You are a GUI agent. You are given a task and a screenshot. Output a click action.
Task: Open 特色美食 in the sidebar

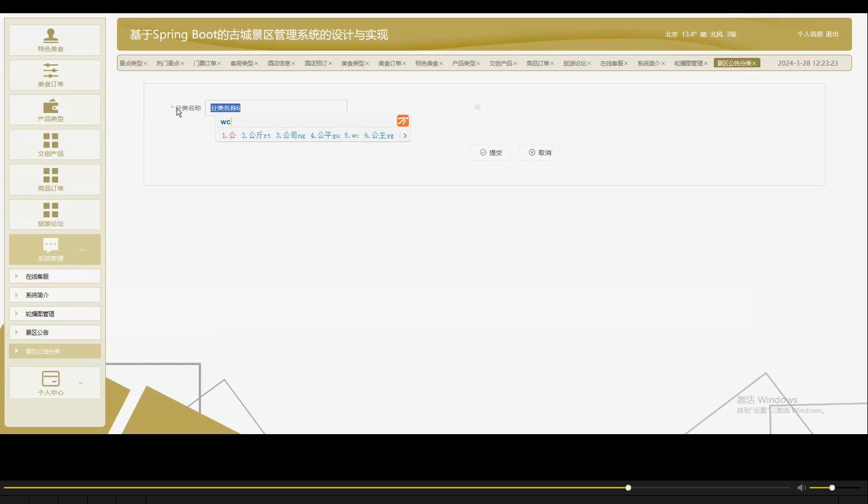[54, 40]
